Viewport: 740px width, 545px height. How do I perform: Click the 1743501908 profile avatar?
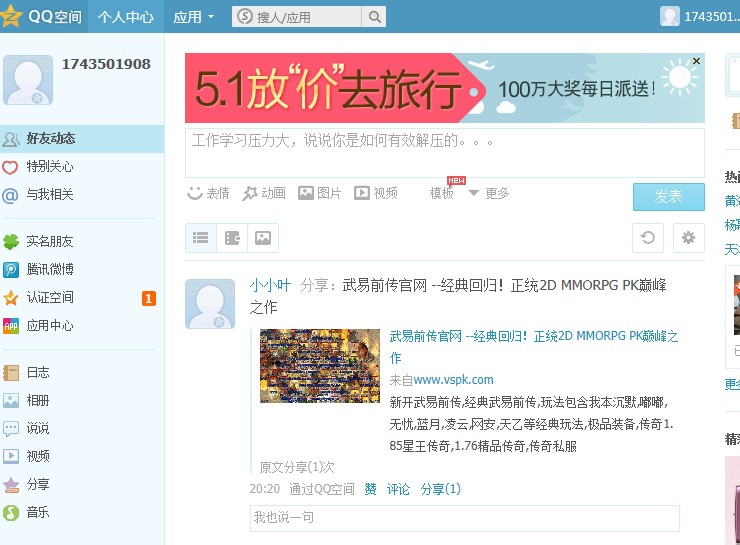pos(28,80)
